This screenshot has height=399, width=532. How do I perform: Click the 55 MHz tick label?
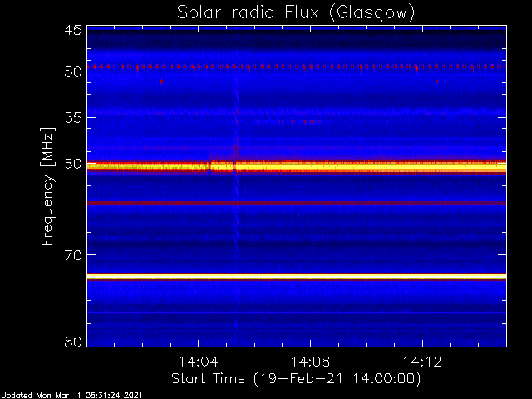[73, 118]
